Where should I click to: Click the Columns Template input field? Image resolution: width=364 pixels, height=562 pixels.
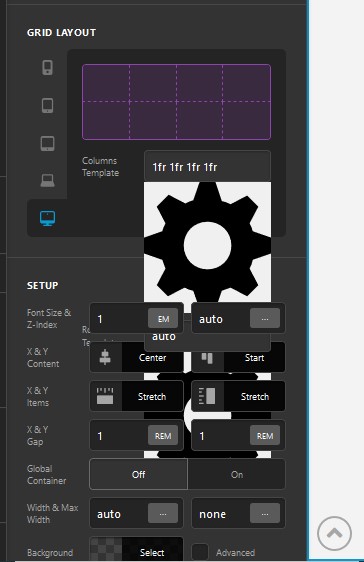pyautogui.click(x=207, y=166)
